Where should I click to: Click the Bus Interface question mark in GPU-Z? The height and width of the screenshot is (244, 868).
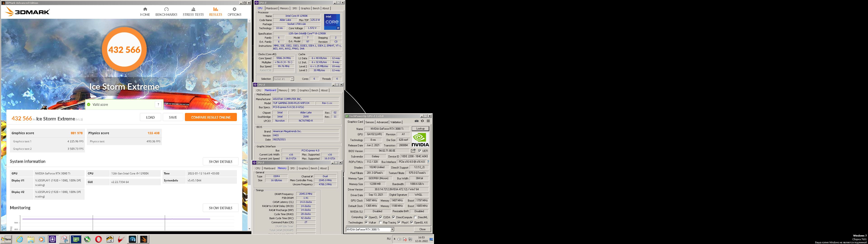tap(428, 162)
